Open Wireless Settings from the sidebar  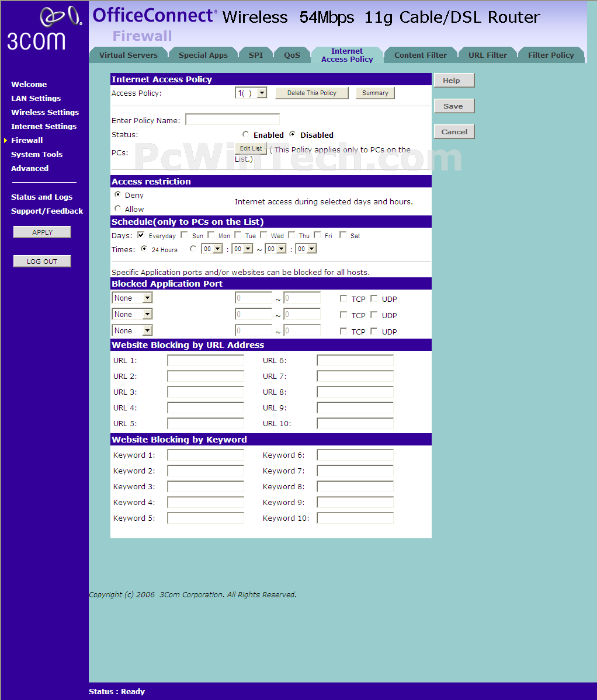tap(45, 113)
